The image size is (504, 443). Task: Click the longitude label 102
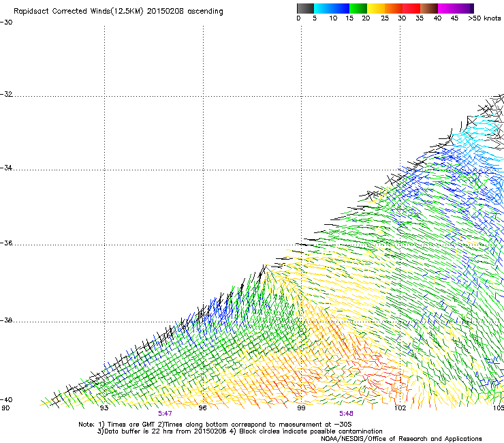coord(400,408)
